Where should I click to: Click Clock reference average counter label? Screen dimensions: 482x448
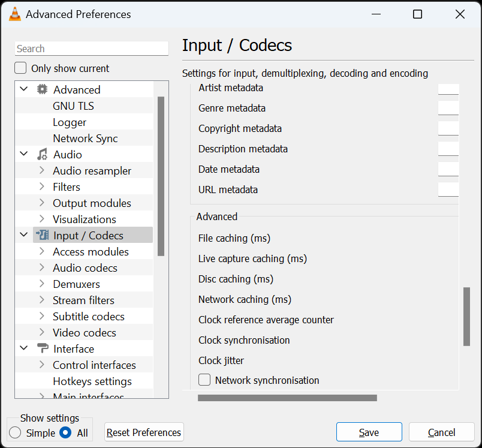point(266,320)
